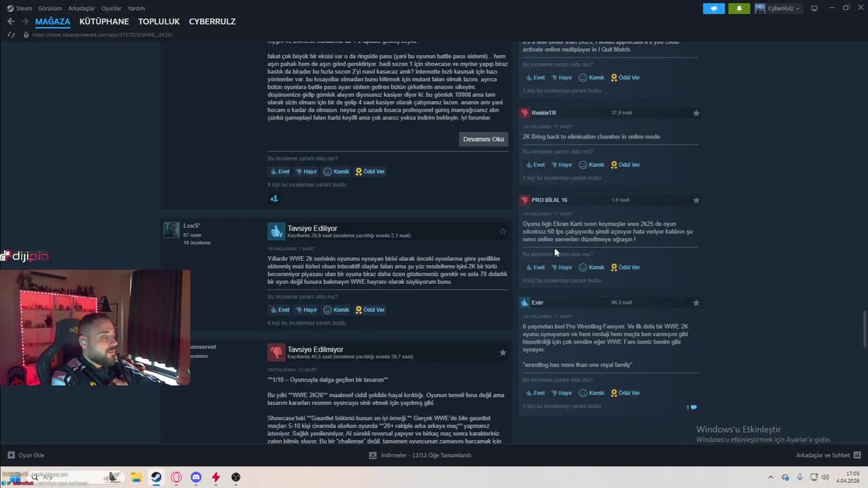Vote Evet on LouS' review
Viewport: 868px width, 488px height.
pyautogui.click(x=279, y=310)
